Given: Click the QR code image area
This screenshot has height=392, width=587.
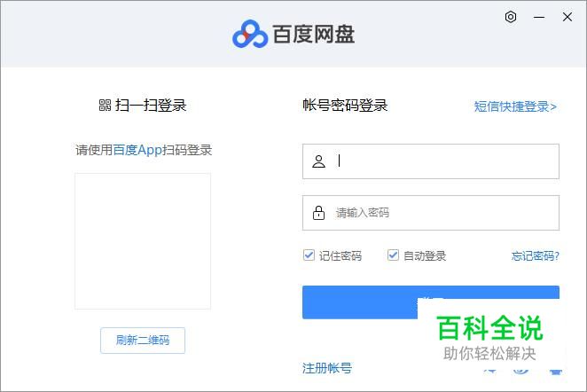Looking at the screenshot, I should (143, 241).
